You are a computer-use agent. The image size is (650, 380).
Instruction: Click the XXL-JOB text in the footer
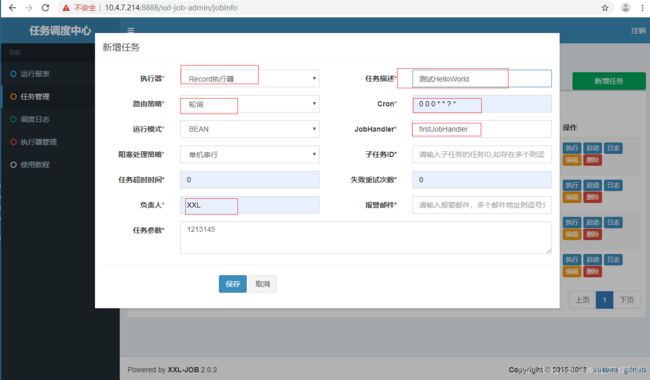tap(183, 370)
